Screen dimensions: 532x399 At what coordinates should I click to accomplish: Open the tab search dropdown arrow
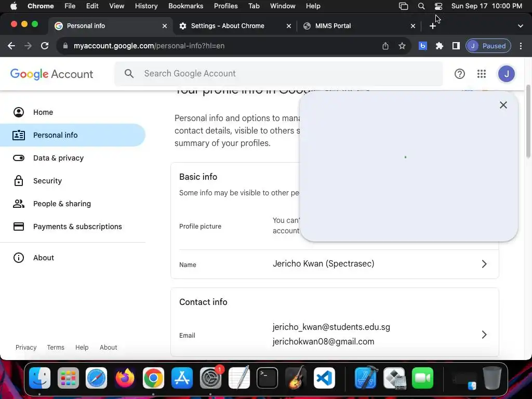click(521, 26)
